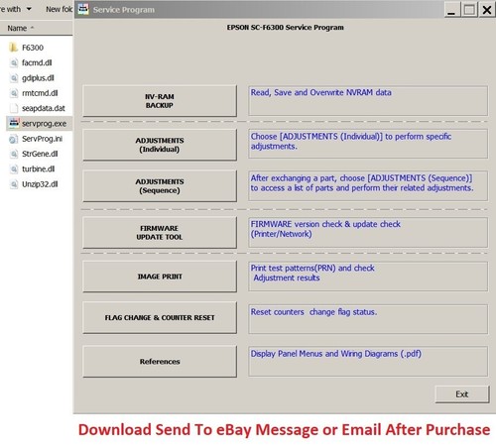Click the servprog.exe application icon
The width and height of the screenshot is (496, 448).
point(14,123)
